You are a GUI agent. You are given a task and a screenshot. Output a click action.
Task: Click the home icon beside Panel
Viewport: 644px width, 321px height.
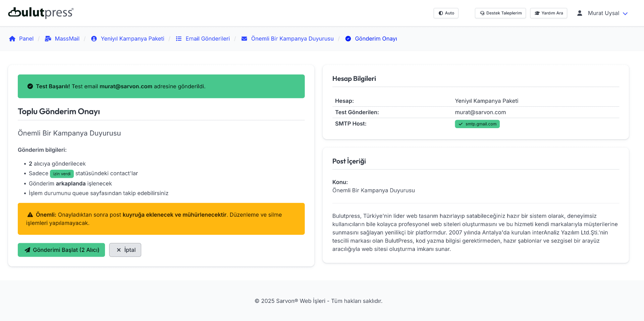tap(12, 39)
